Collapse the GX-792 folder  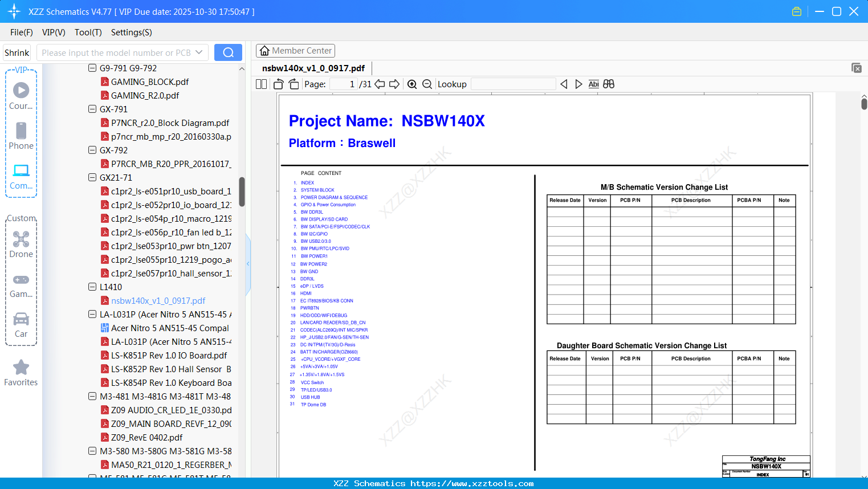[92, 150]
